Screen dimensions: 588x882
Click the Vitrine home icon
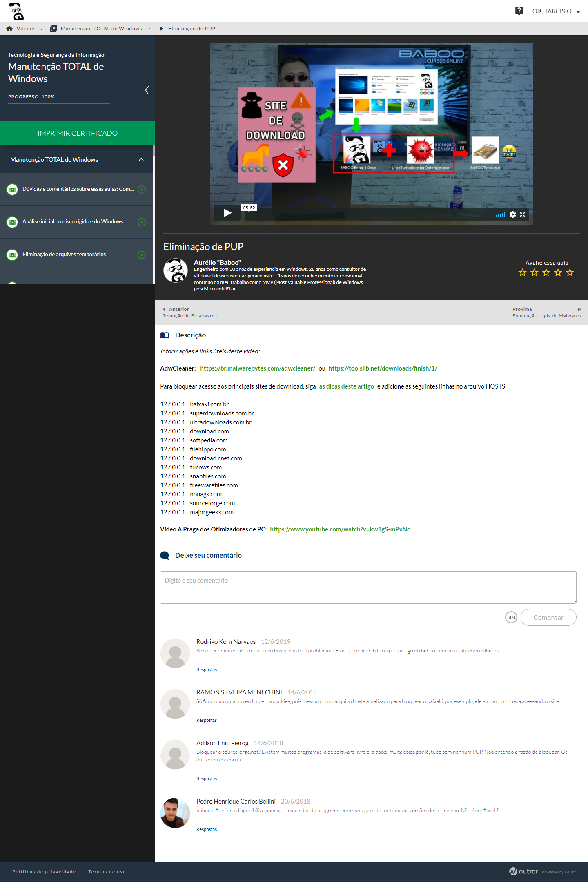click(9, 29)
